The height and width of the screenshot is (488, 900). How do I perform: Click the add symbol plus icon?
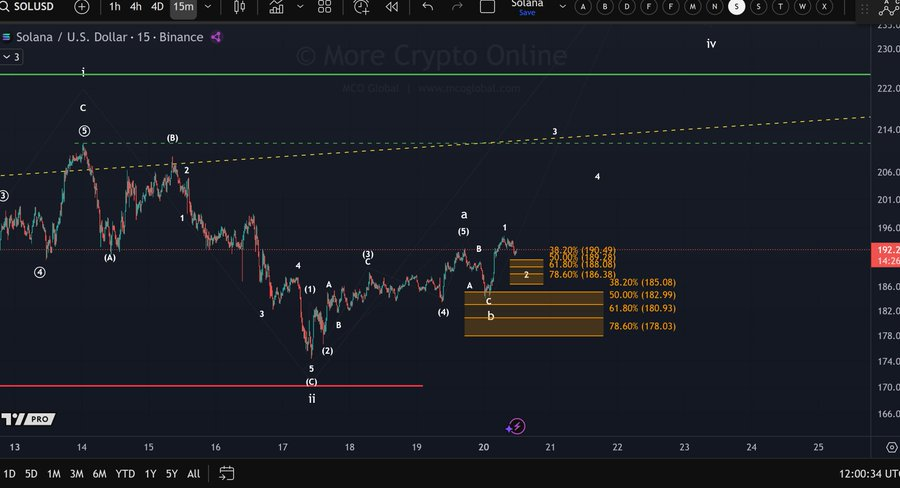(x=82, y=7)
